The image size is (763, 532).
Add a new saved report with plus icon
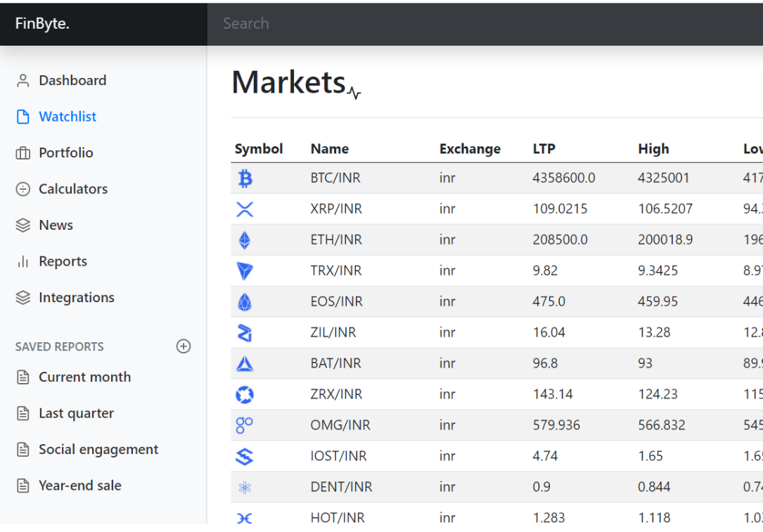coord(184,346)
